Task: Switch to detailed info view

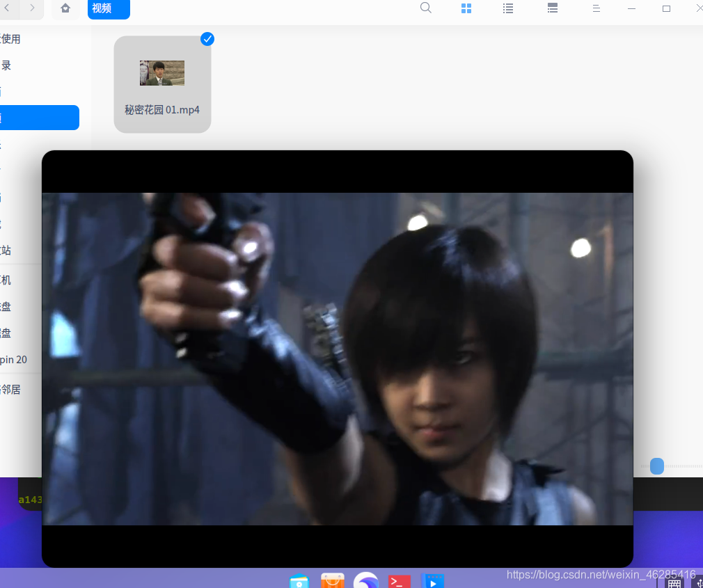Action: (x=553, y=8)
